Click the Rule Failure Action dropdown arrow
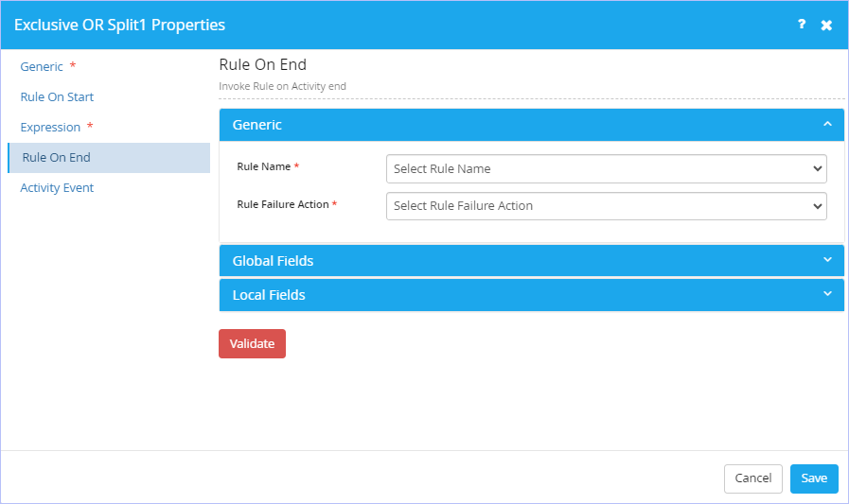 [x=818, y=206]
